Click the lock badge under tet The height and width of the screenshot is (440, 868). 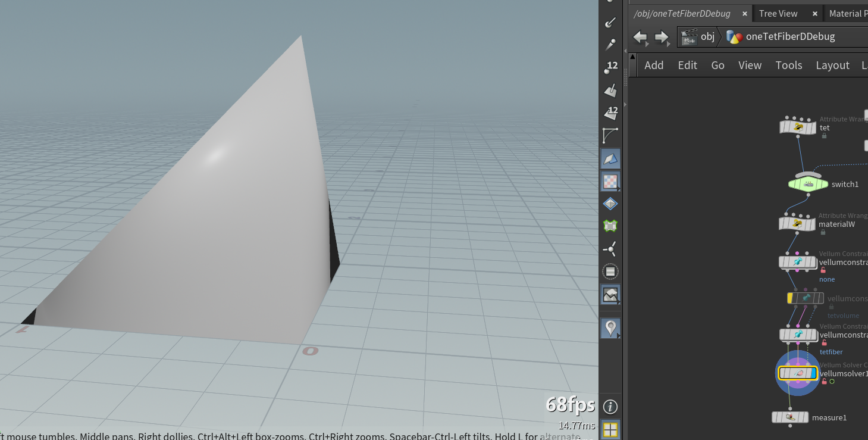click(x=823, y=136)
